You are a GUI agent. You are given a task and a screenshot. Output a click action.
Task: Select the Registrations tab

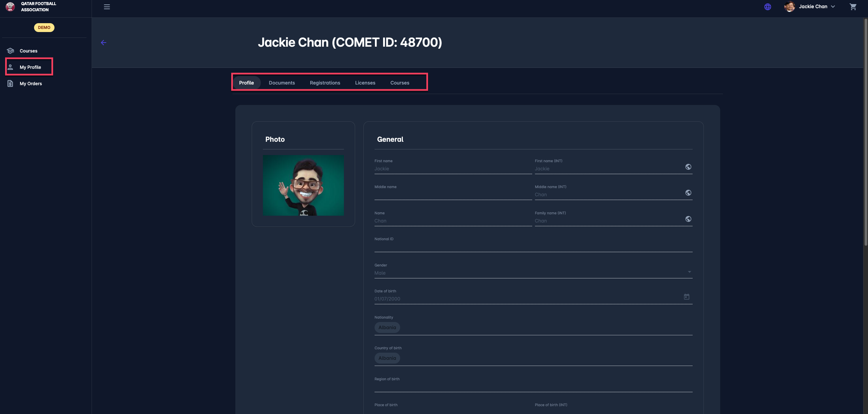[325, 83]
